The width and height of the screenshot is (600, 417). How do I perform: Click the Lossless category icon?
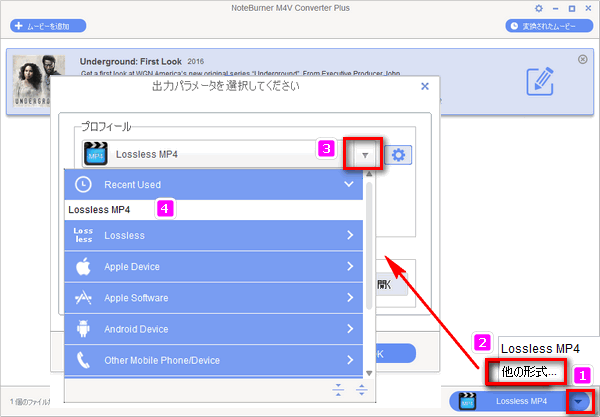(83, 235)
